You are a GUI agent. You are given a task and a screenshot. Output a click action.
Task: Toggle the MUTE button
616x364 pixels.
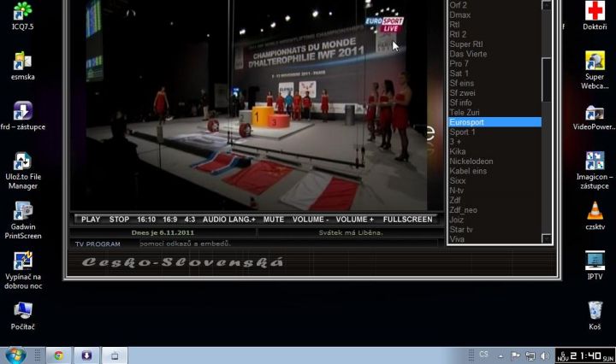(x=274, y=220)
